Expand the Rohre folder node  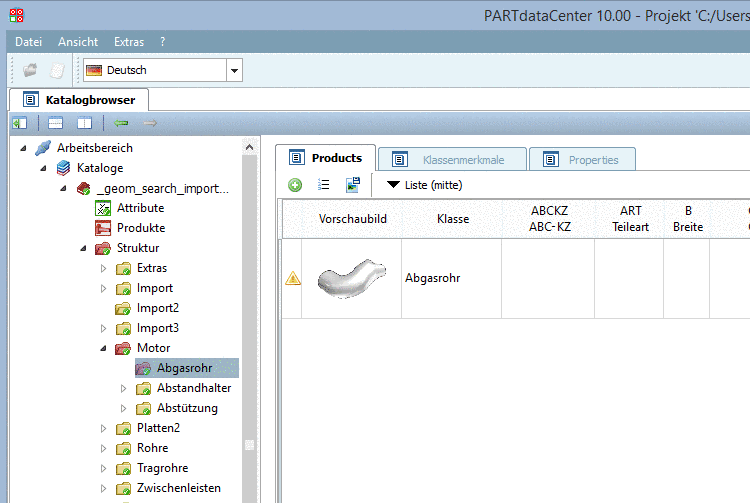coord(103,448)
